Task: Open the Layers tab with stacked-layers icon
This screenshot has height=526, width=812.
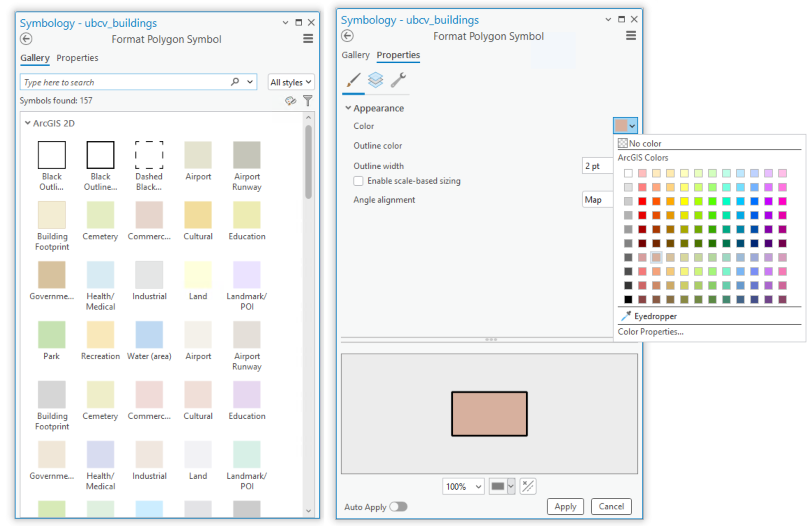Action: 375,80
